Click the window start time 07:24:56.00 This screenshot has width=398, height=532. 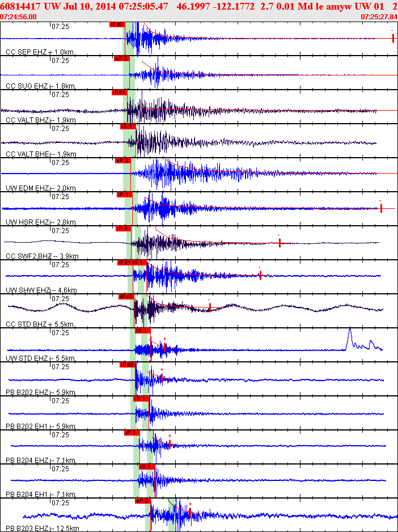18,17
